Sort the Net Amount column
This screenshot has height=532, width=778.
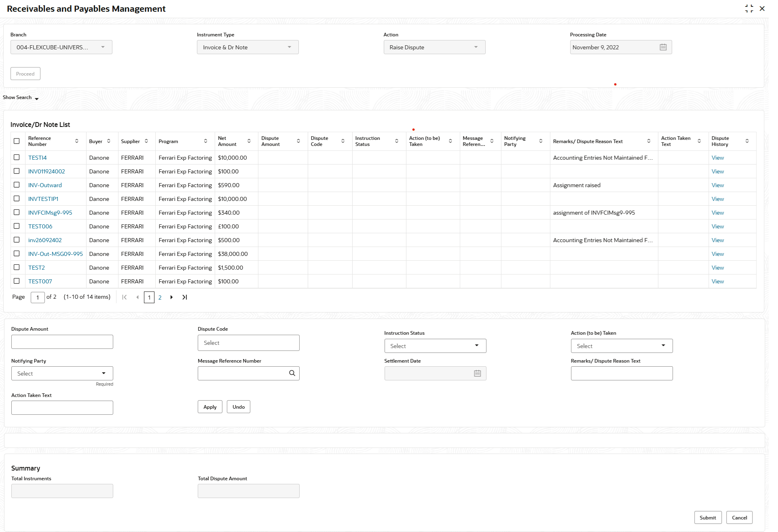pyautogui.click(x=249, y=141)
